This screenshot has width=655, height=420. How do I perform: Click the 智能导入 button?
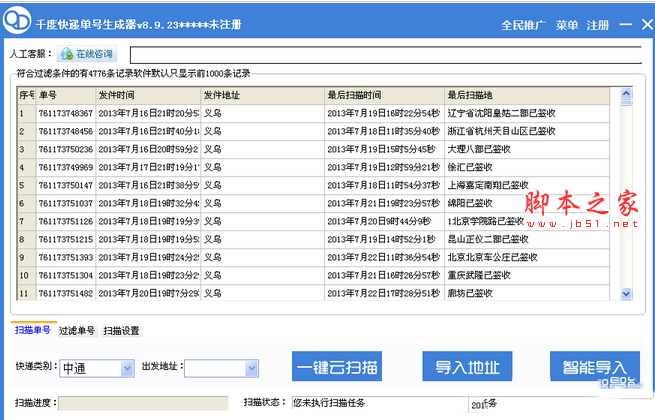595,367
